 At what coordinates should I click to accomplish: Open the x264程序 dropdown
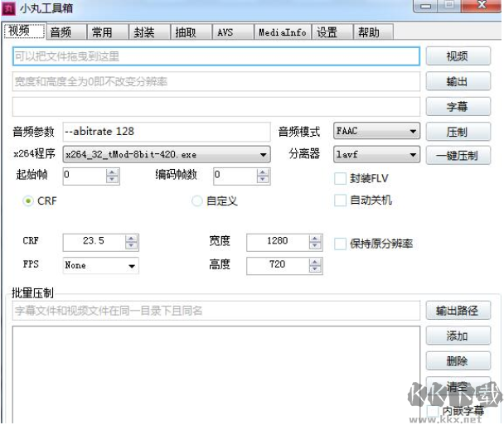point(167,155)
